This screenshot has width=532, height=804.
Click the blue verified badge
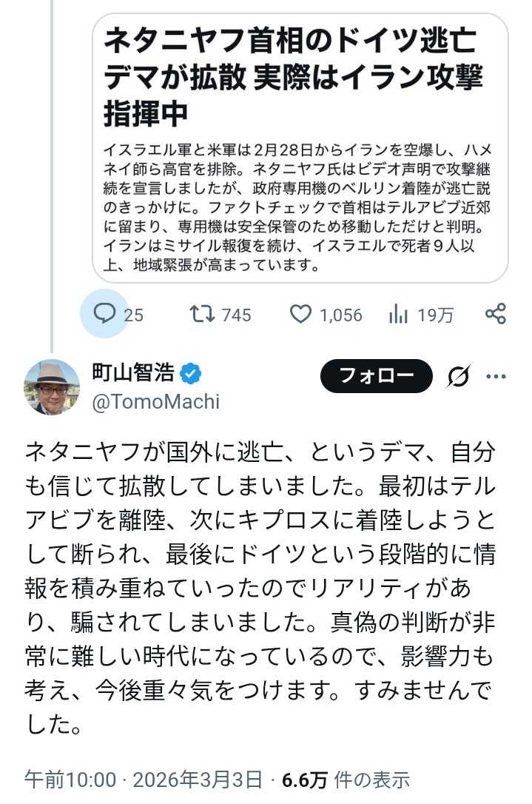191,374
